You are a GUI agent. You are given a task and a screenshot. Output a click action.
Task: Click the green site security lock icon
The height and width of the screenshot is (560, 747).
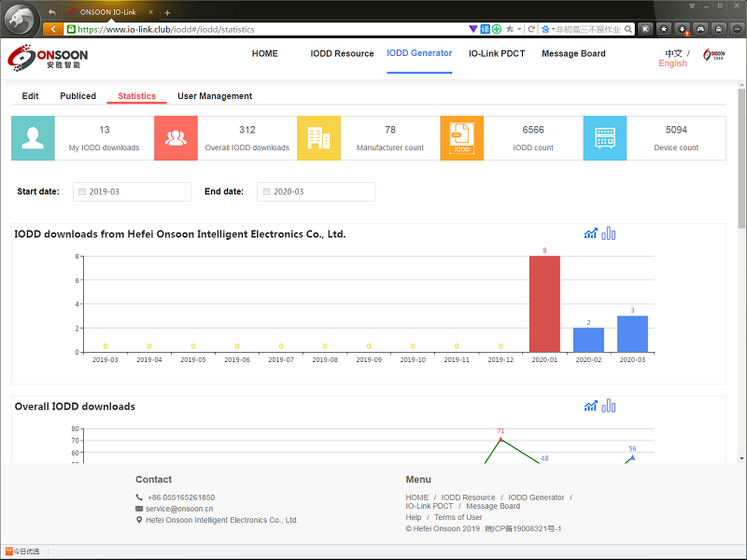tap(71, 29)
